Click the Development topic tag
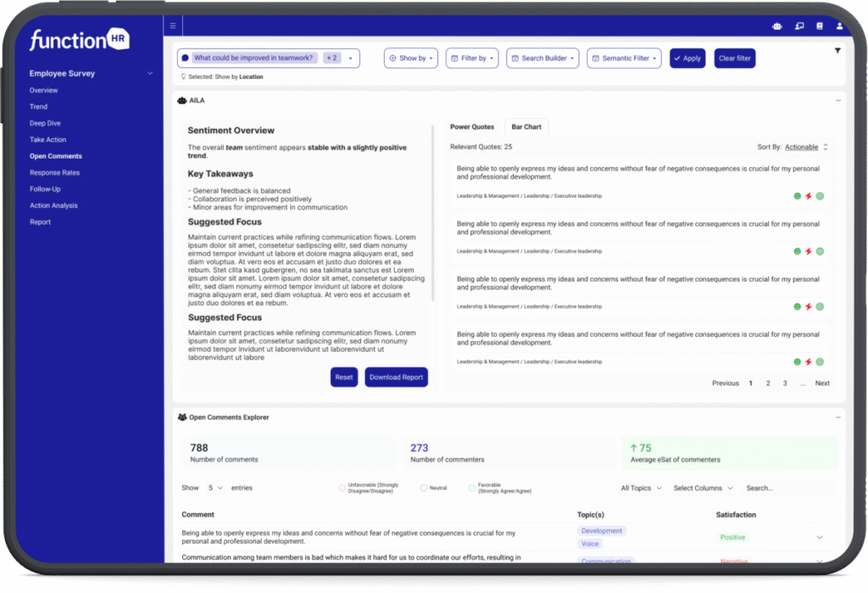868x593 pixels. tap(602, 531)
